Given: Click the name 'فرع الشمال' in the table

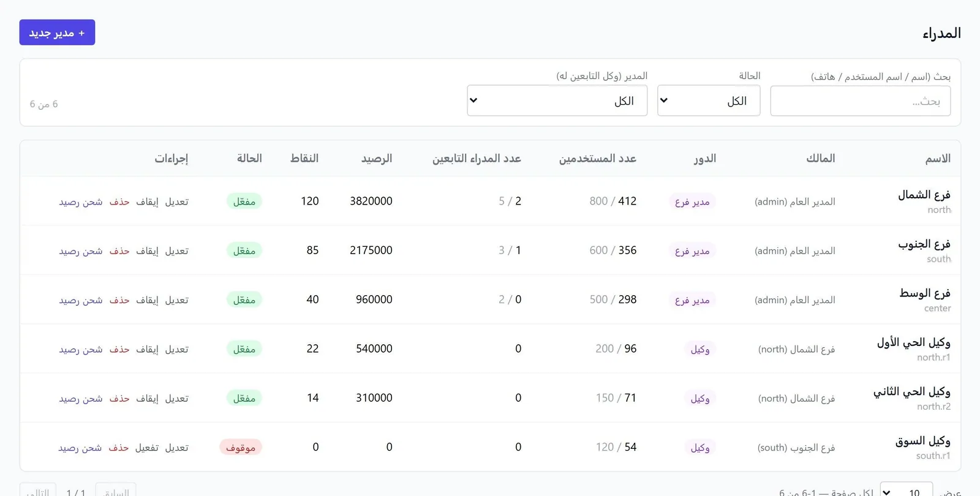Looking at the screenshot, I should tap(924, 195).
